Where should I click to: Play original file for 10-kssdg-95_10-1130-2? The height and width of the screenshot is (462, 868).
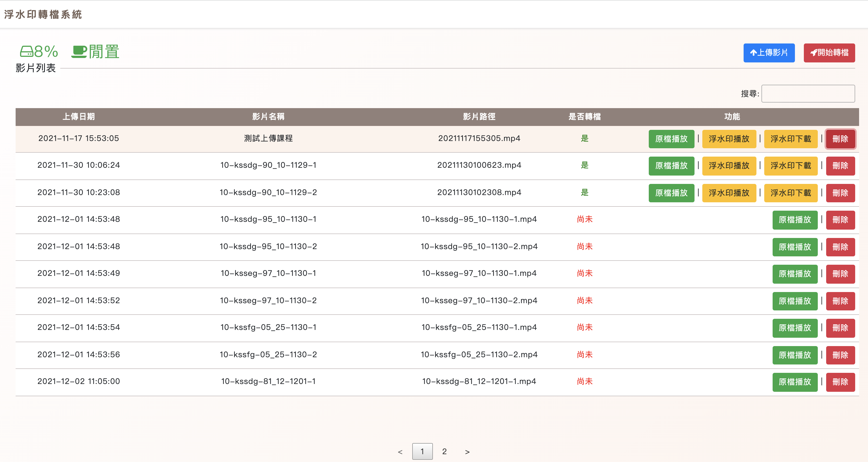click(795, 247)
